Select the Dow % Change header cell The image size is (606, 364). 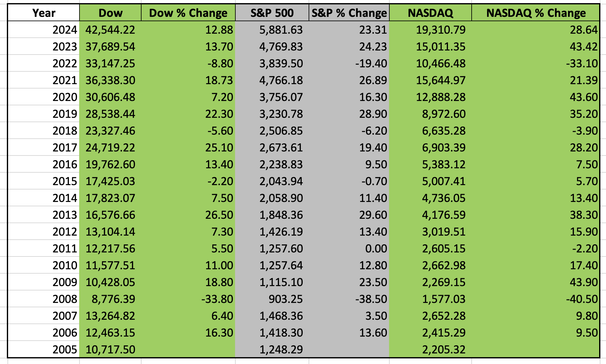188,13
